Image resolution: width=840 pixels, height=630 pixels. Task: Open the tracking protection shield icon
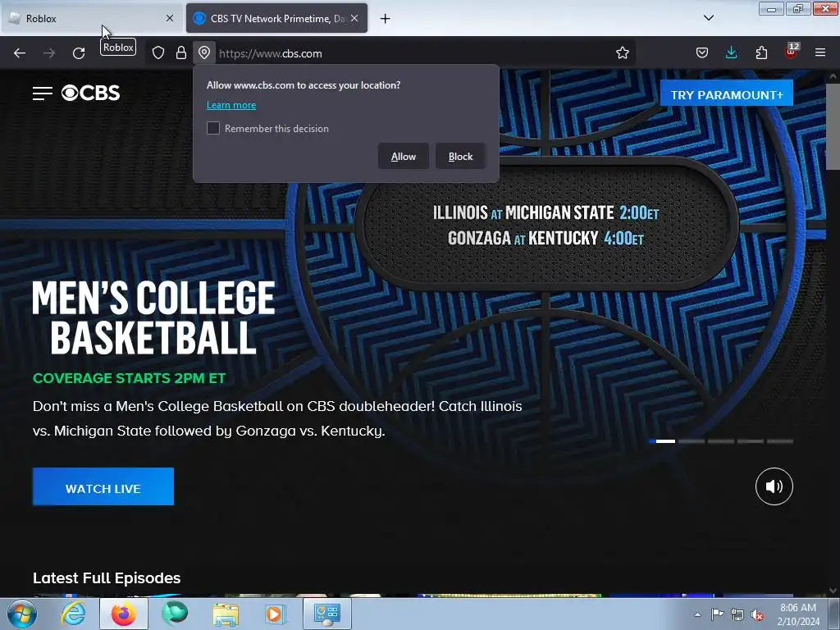tap(158, 53)
